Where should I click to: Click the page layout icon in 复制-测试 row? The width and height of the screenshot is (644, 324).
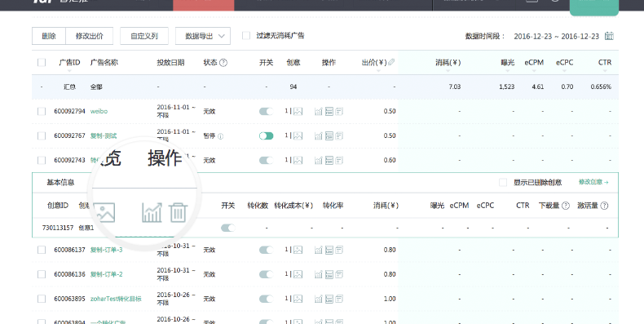pyautogui.click(x=329, y=135)
